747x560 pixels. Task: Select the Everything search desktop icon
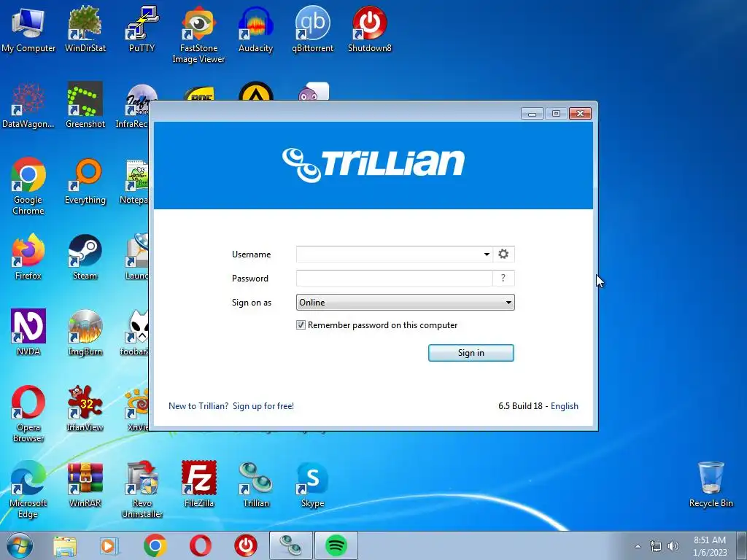tap(85, 181)
